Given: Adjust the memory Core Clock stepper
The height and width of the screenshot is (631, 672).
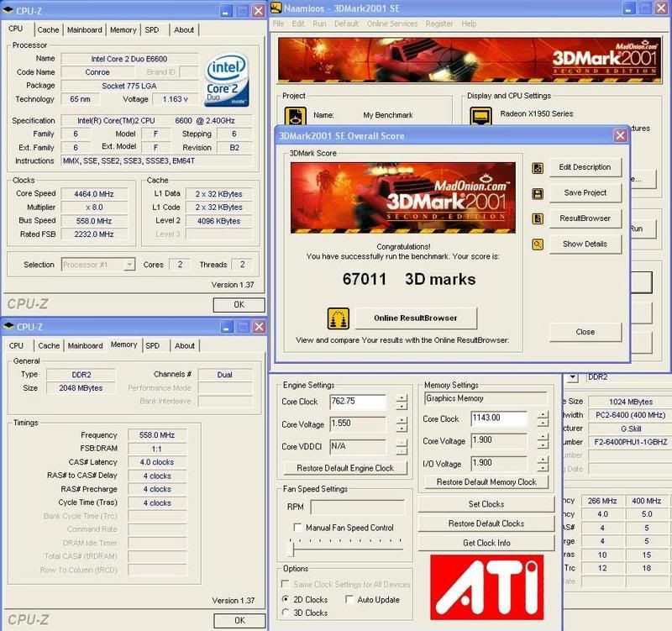Looking at the screenshot, I should (543, 418).
